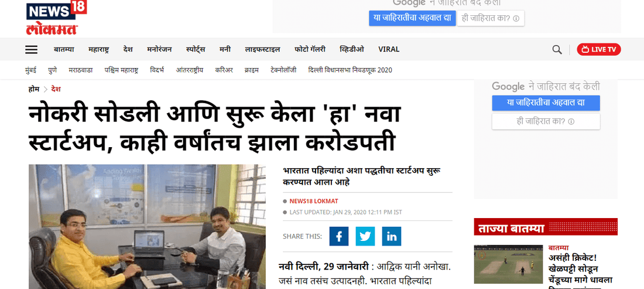
Task: Share article on Twitter icon
Action: point(365,236)
